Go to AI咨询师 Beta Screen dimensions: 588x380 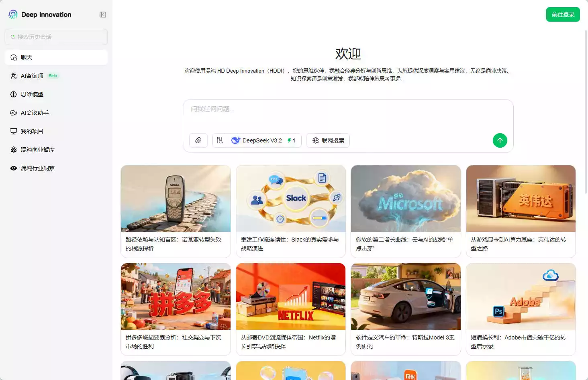click(x=56, y=76)
